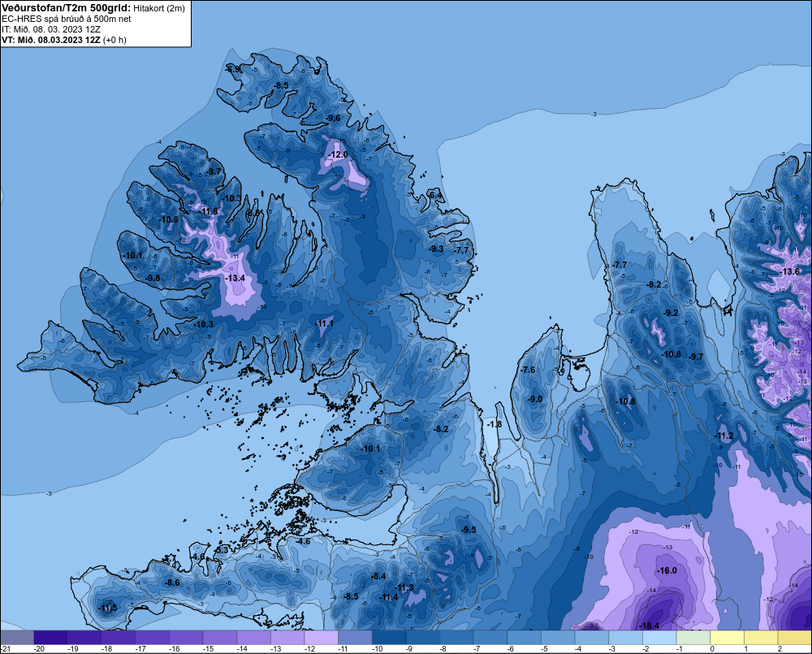Select the -12.0 temperature value
This screenshot has height=654, width=812.
tap(338, 155)
